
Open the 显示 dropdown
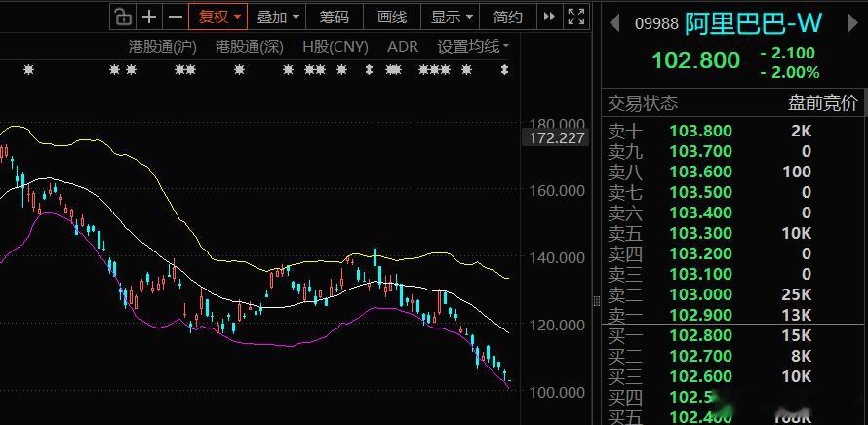click(x=451, y=18)
